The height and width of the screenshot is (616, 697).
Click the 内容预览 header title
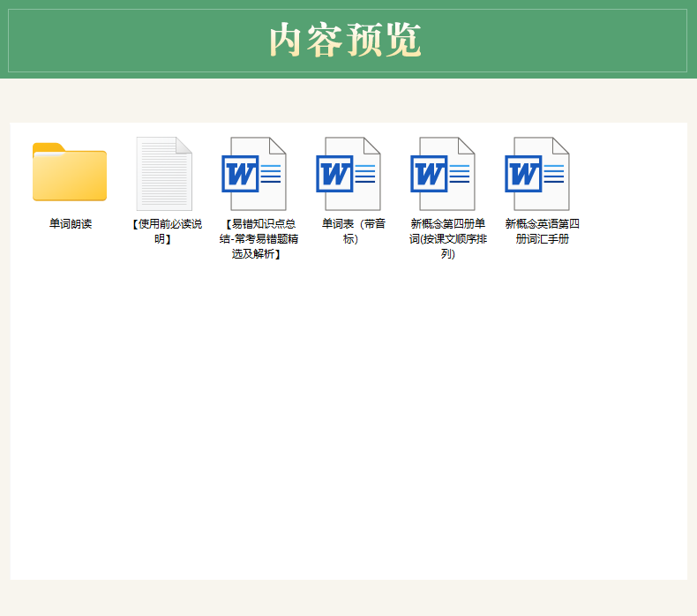pyautogui.click(x=345, y=40)
